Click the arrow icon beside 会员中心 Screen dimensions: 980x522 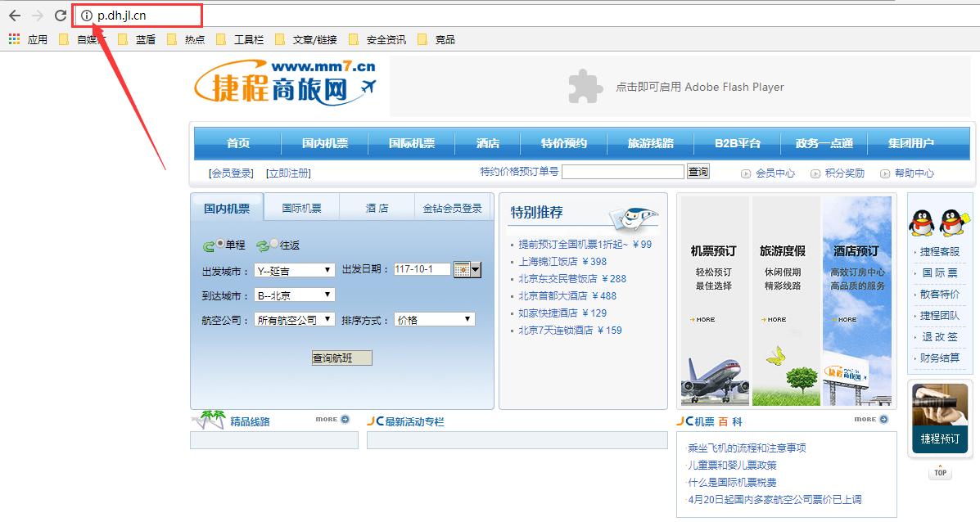(747, 173)
